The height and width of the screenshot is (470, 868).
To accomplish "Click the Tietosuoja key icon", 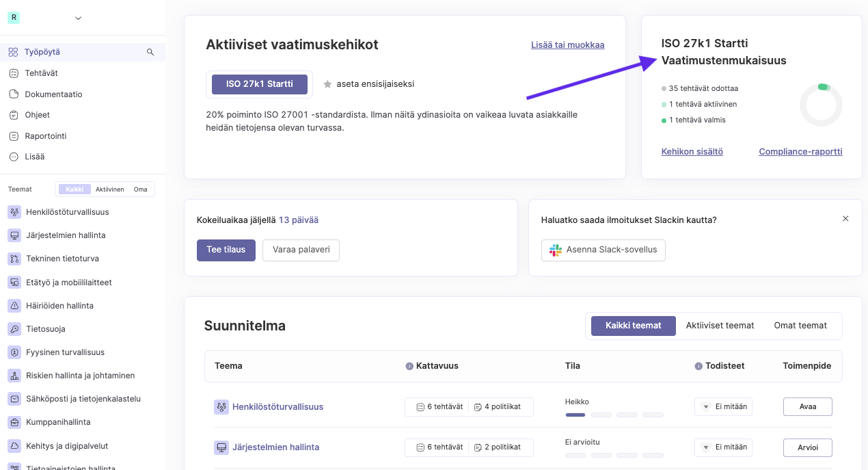I will pos(14,329).
